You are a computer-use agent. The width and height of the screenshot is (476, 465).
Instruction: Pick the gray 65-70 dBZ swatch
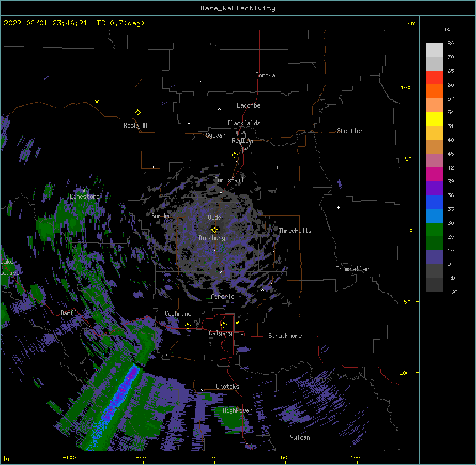click(434, 64)
